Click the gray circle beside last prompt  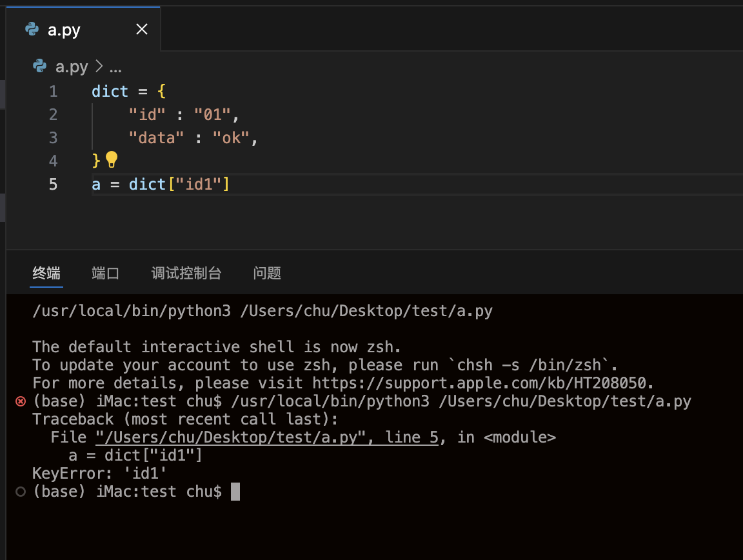tap(21, 492)
